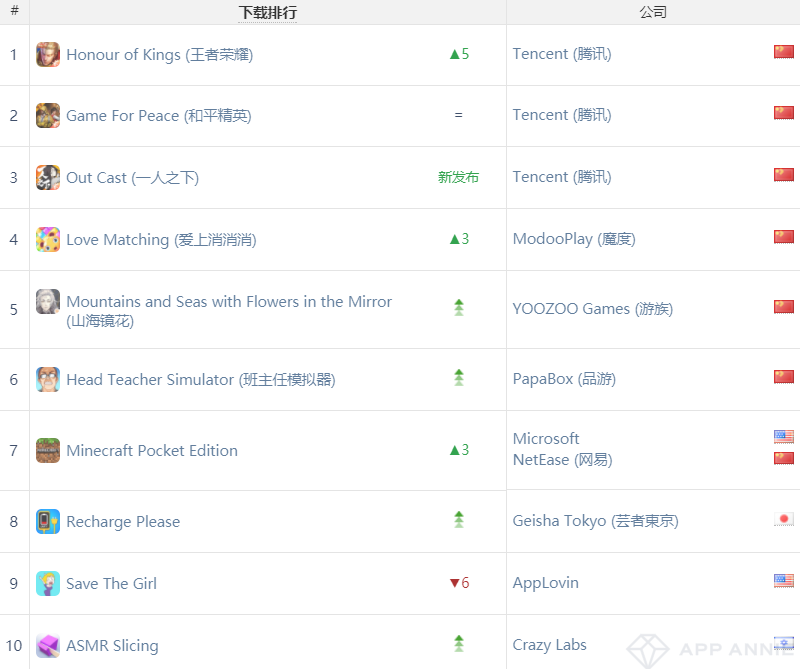
Task: Click the Minecraft Pocket Edition icon
Action: 48,451
